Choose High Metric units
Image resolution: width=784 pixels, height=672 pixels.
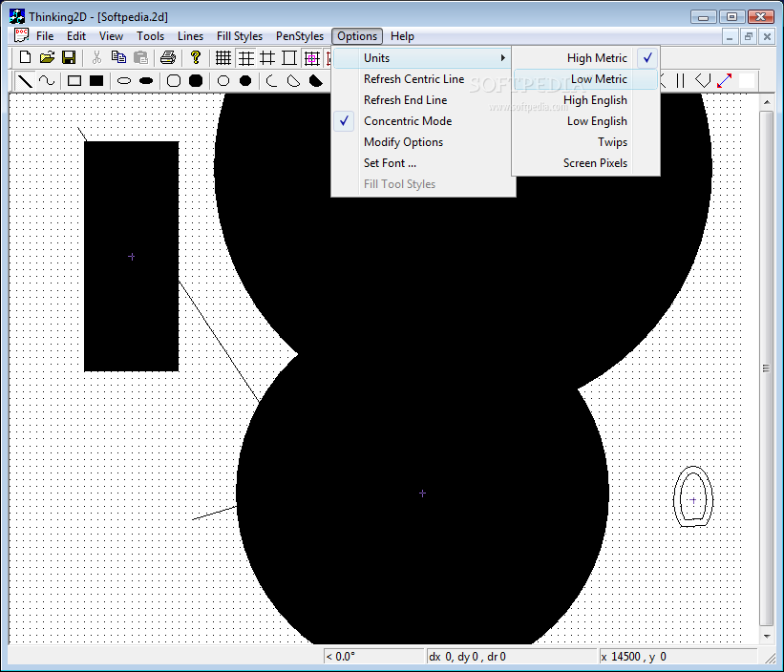[586, 58]
